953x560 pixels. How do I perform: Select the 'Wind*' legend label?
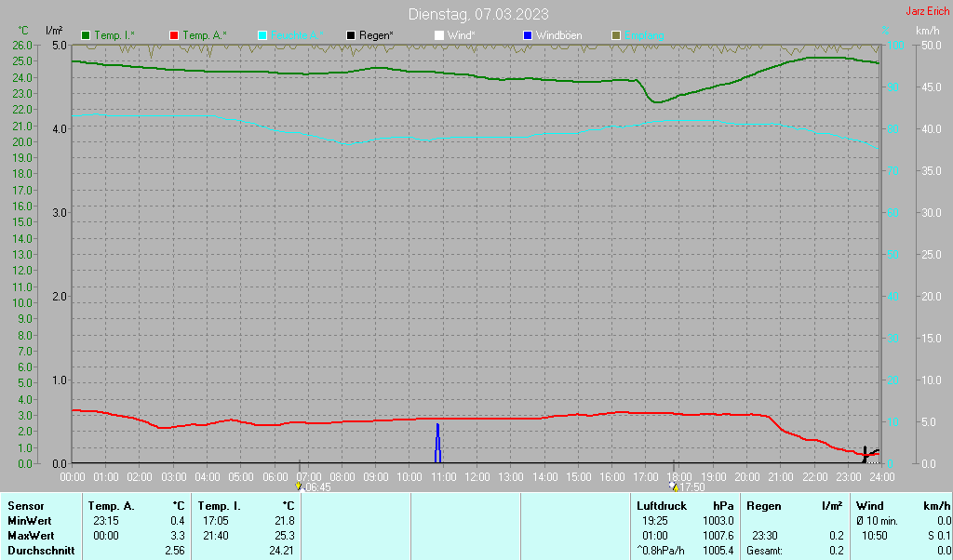[x=462, y=36]
